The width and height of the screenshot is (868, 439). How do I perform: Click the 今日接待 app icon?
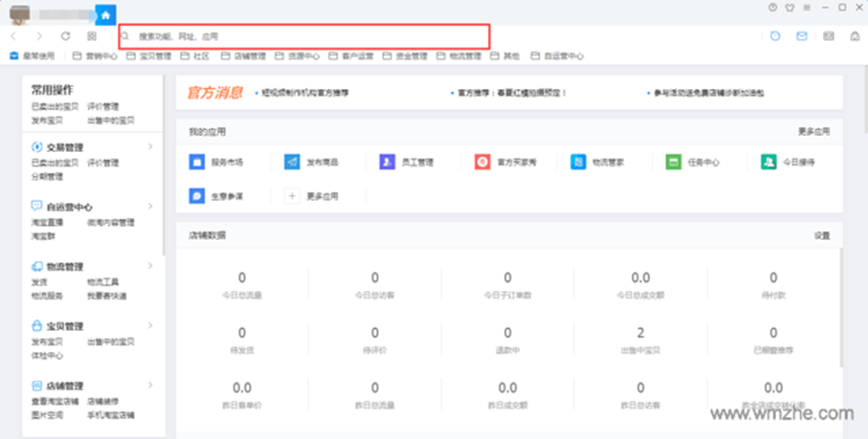[x=768, y=163]
